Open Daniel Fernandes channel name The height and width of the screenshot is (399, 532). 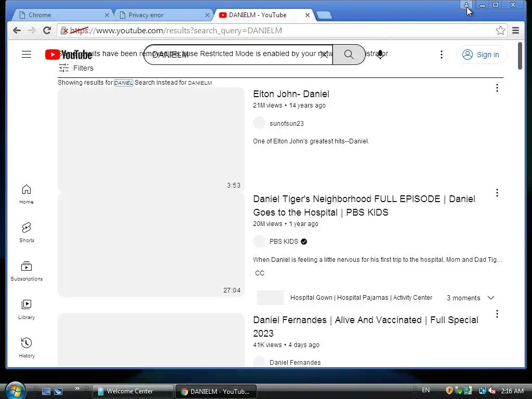coord(295,362)
